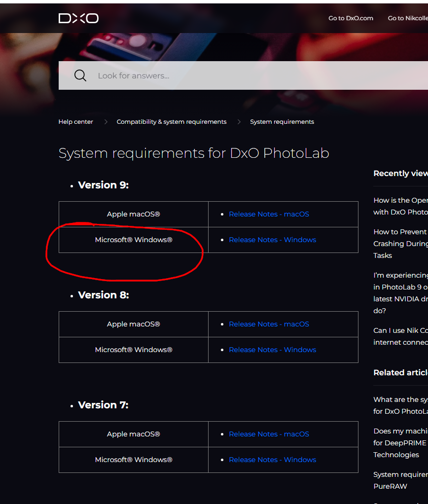View Version 8 macOS release notes
428x504 pixels.
click(x=269, y=324)
